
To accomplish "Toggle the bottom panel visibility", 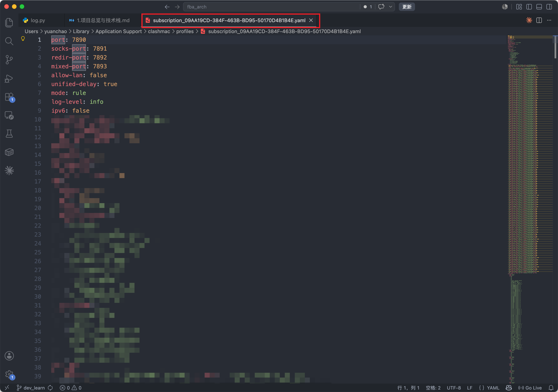I will point(539,7).
